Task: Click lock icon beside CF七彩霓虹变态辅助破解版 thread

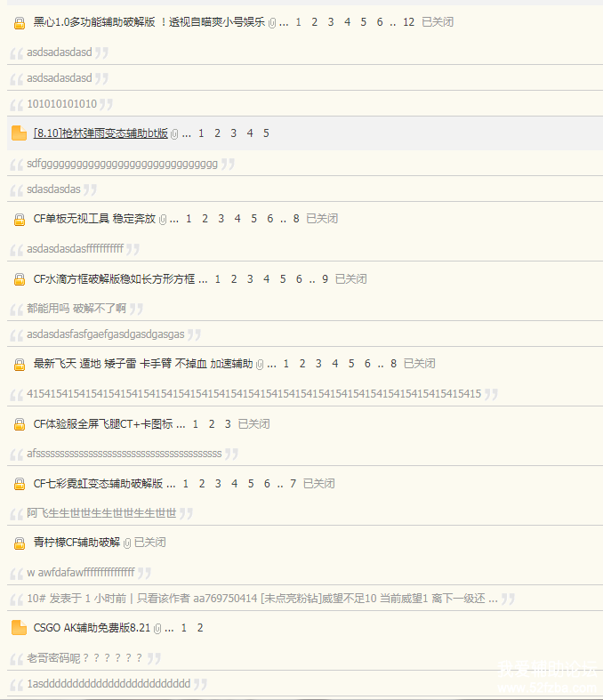Action: point(20,484)
